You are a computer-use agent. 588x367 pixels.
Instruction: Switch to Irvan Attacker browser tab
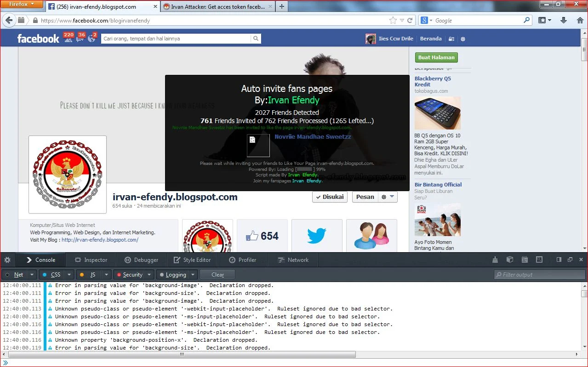(217, 7)
